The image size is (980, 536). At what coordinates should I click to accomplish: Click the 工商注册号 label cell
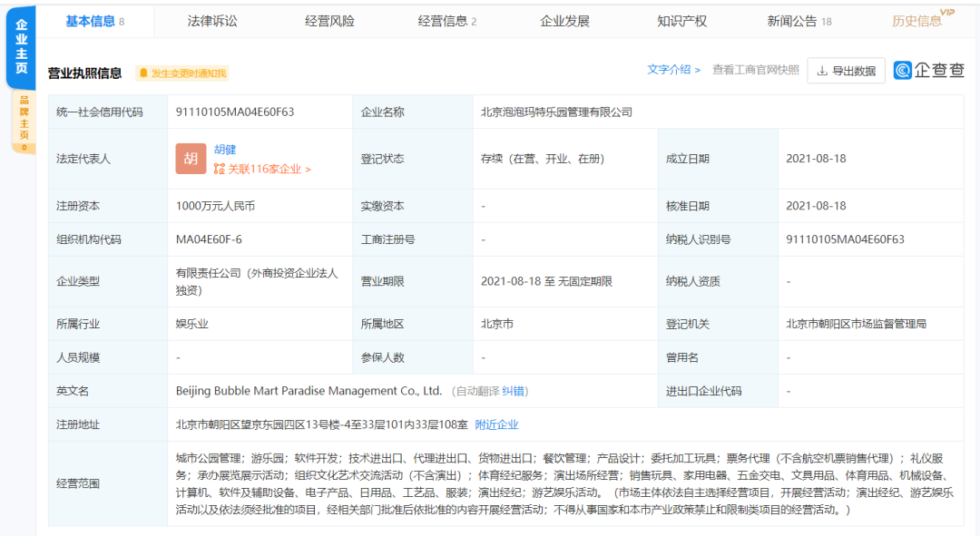tap(413, 239)
